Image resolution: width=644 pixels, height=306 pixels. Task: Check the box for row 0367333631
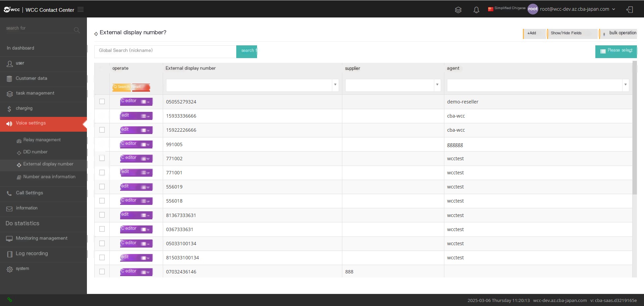coord(102,229)
